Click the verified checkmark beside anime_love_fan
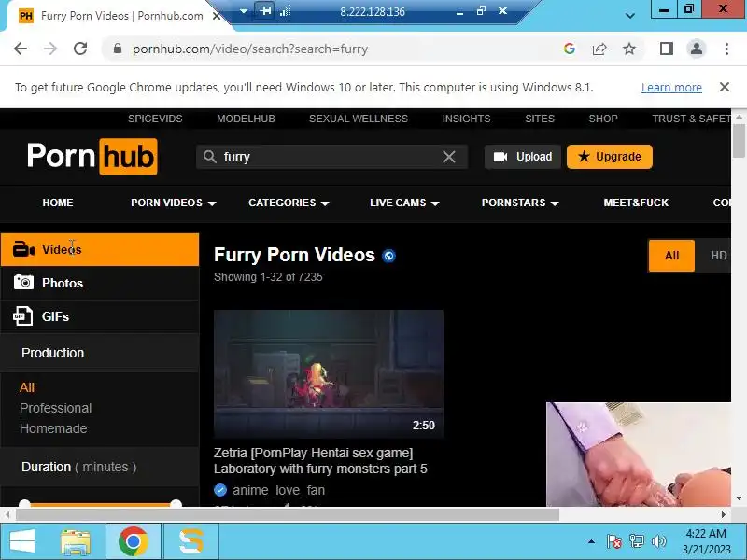This screenshot has height=560, width=747. (220, 489)
